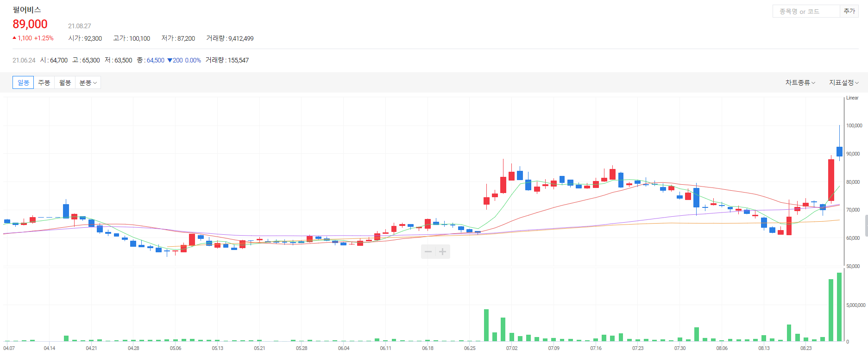Viewport: 868px width, 356px height.
Task: Click the 펄어비스 stock name
Action: click(x=27, y=9)
